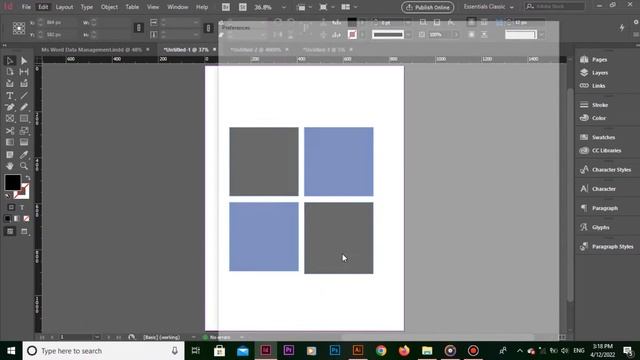Open the Object menu
This screenshot has width=640, height=360.
[109, 7]
